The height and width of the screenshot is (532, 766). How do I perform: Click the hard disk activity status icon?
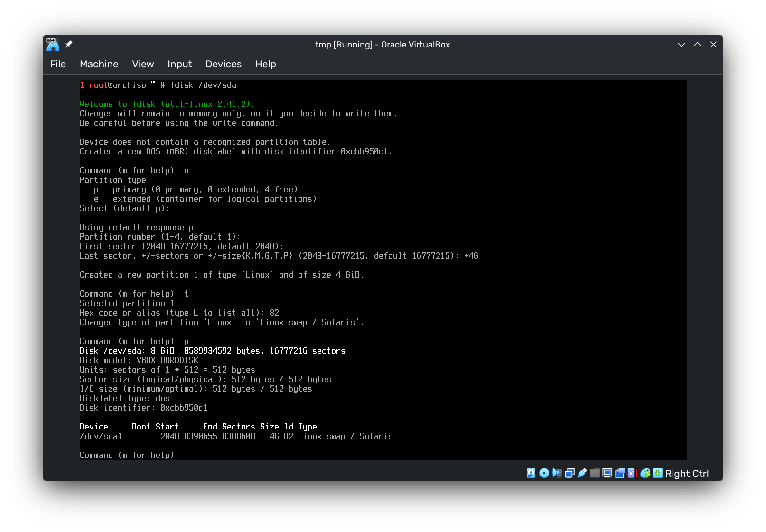pyautogui.click(x=531, y=473)
